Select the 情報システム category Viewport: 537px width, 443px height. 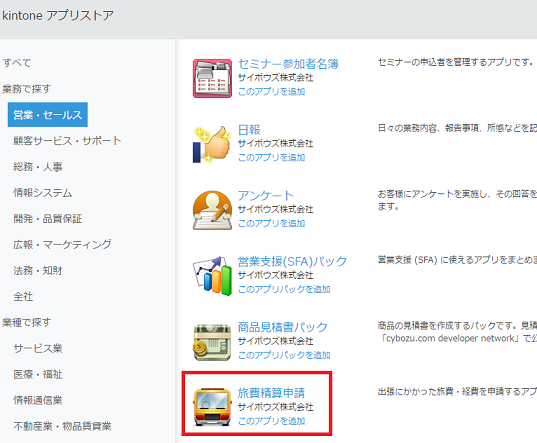pyautogui.click(x=43, y=193)
